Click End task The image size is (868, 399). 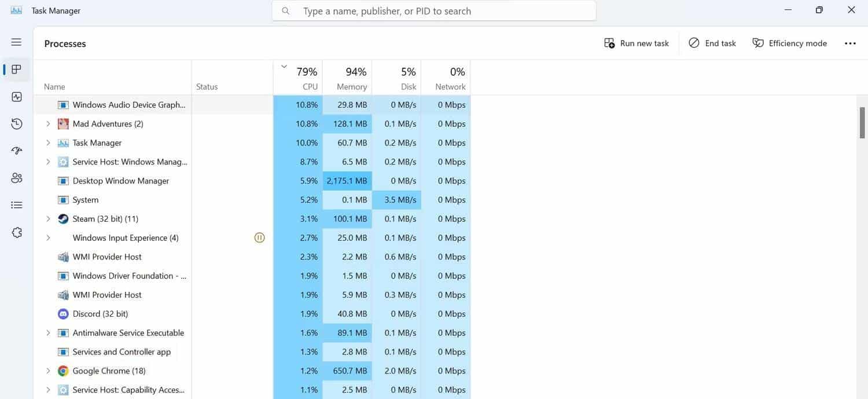(x=712, y=43)
